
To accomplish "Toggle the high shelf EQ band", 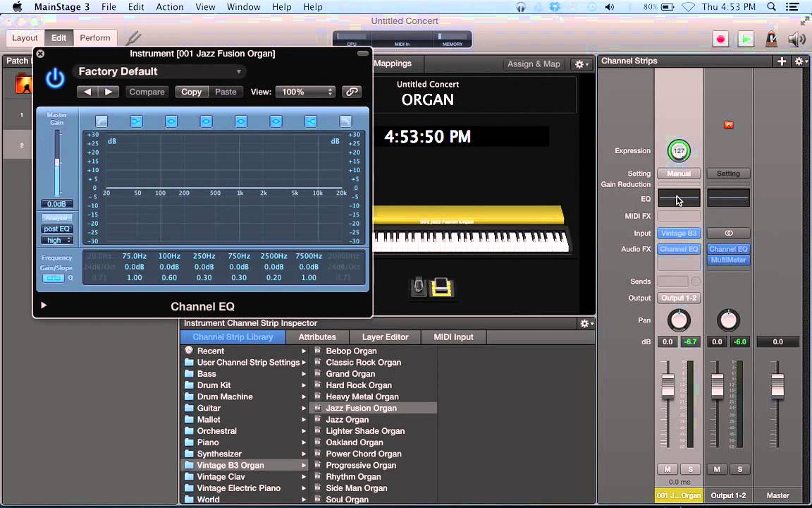I will click(x=311, y=121).
